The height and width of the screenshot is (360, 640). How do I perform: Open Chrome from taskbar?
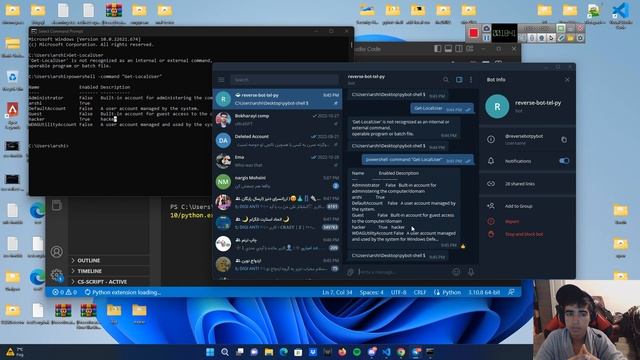(x=401, y=352)
